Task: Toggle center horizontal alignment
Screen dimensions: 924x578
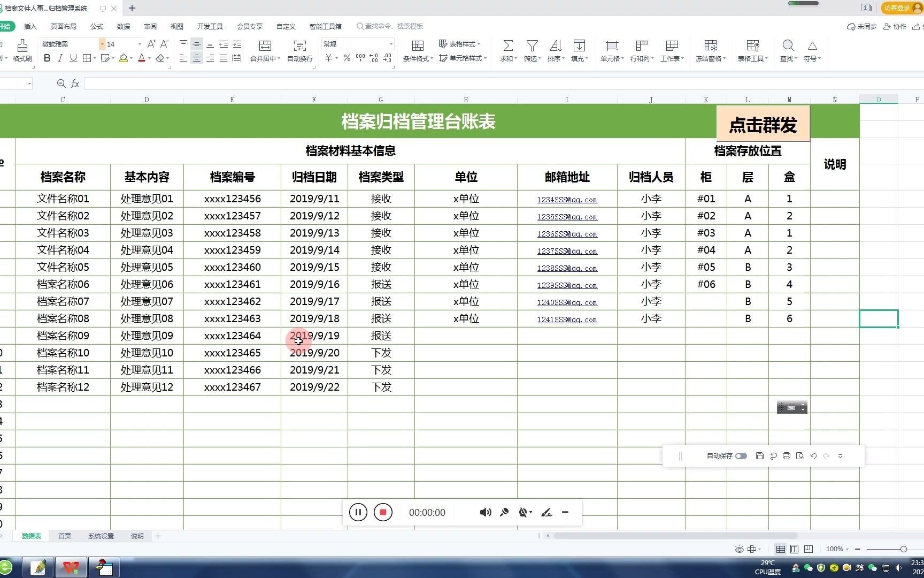Action: tap(197, 58)
